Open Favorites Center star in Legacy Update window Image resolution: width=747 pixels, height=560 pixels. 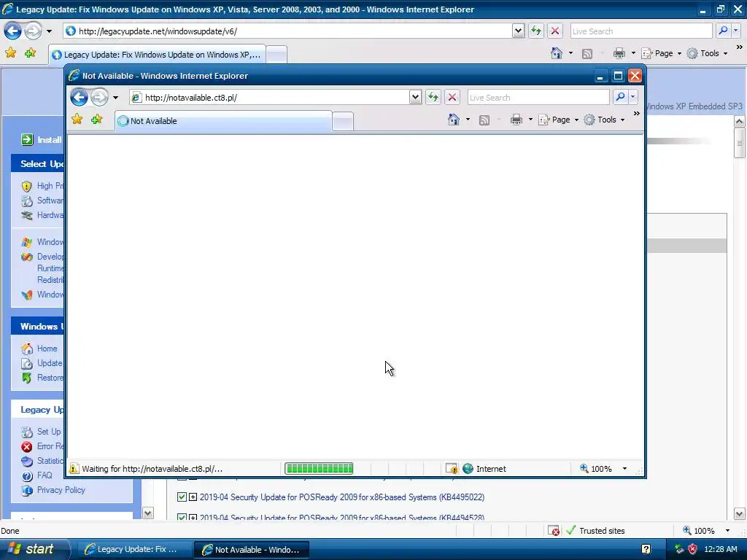point(10,52)
